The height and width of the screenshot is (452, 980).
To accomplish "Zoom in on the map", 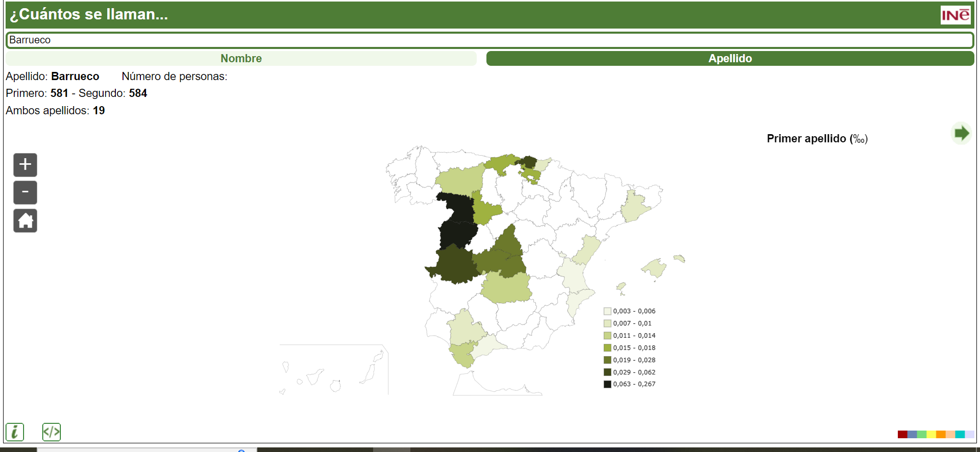I will (25, 165).
